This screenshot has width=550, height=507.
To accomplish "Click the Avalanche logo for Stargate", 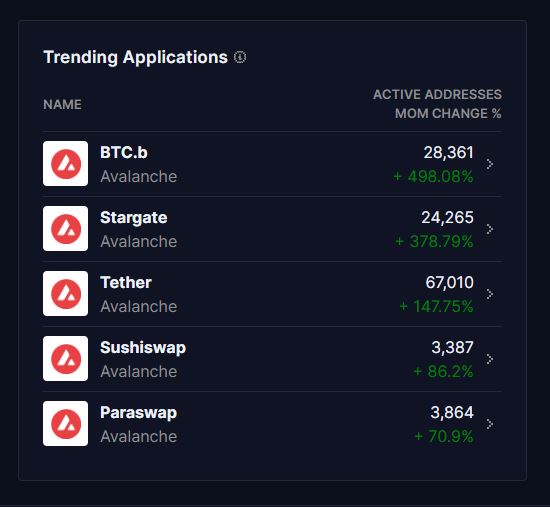I will point(66,228).
